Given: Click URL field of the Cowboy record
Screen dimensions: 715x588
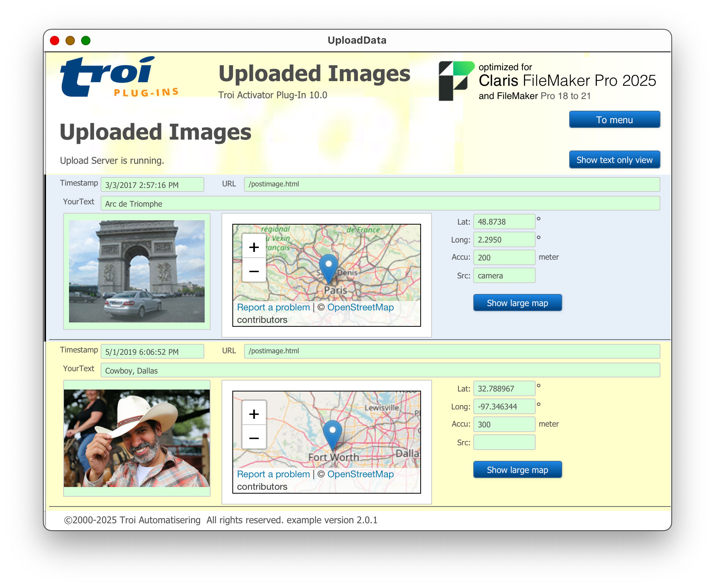Looking at the screenshot, I should point(452,351).
